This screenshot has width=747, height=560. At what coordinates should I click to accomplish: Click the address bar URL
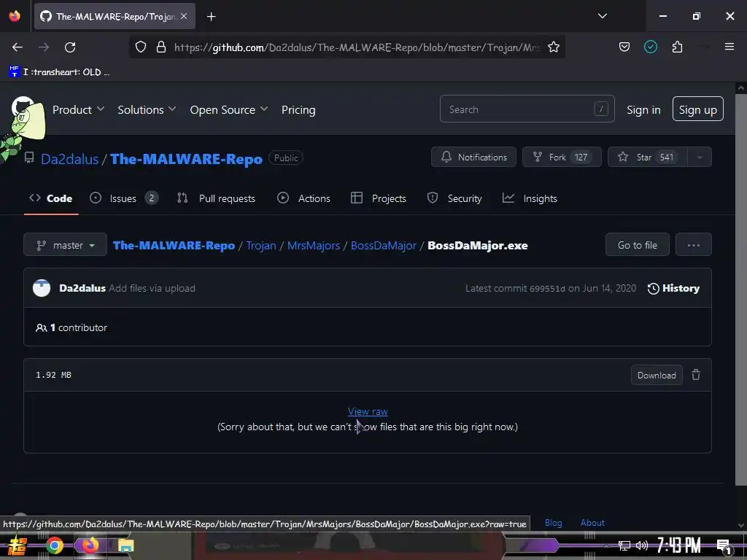click(x=357, y=47)
